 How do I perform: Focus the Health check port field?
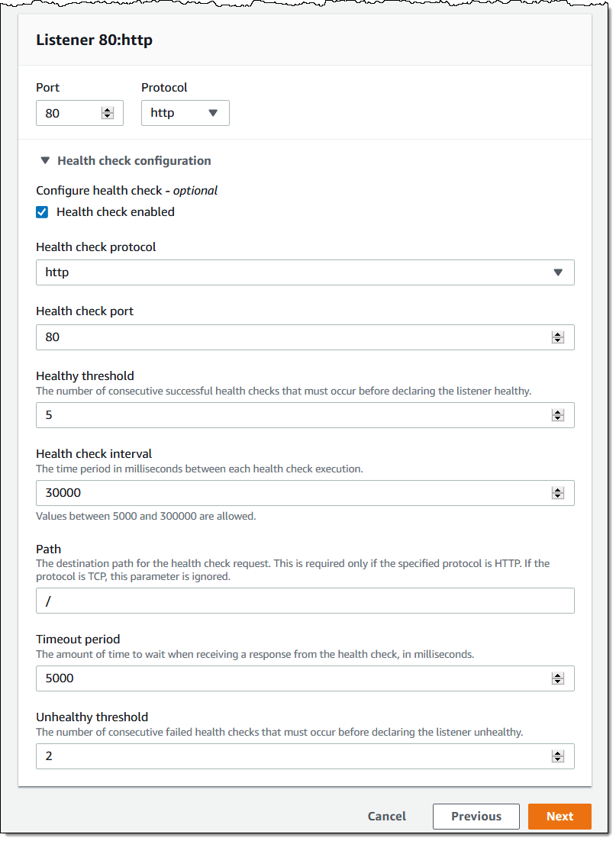pos(290,337)
